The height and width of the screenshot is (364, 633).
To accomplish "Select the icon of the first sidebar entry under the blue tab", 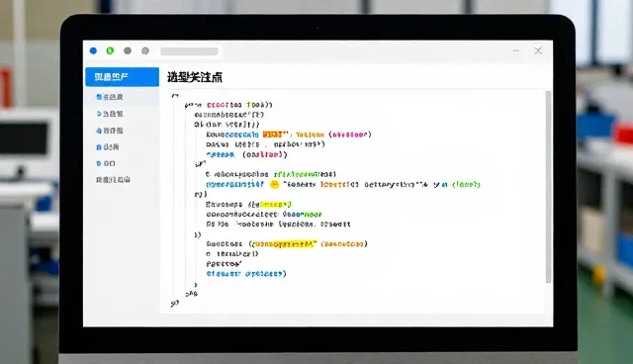I will pos(99,97).
